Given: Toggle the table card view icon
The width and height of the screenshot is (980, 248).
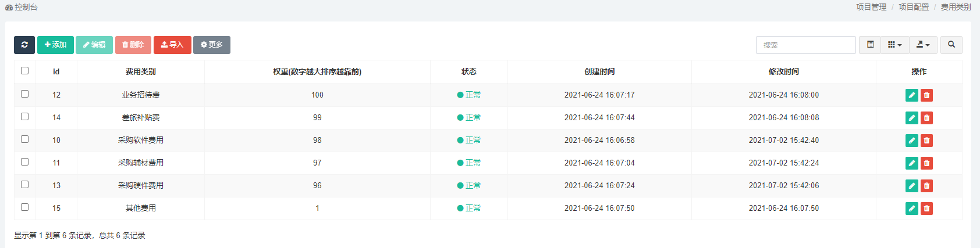Looking at the screenshot, I should (870, 45).
